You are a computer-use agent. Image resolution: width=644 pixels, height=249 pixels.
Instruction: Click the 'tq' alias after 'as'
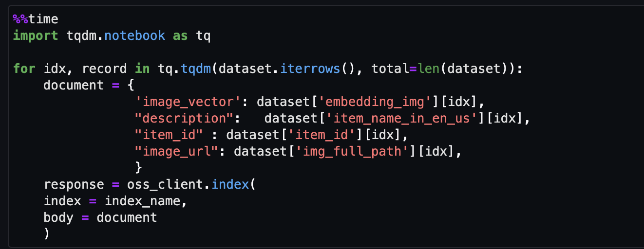click(203, 36)
